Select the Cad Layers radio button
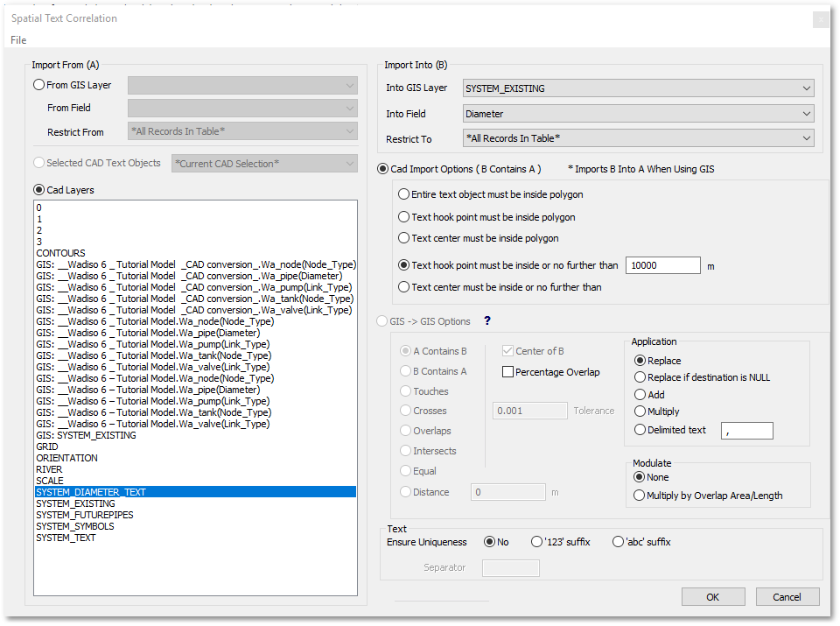 38,190
